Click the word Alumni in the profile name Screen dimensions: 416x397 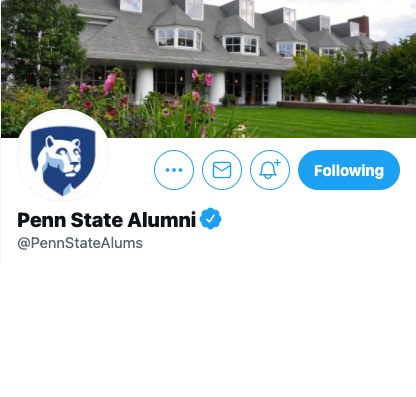161,220
